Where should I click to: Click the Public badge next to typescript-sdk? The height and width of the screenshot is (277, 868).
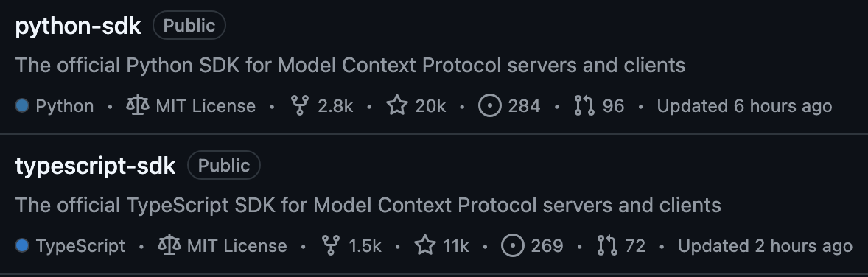(x=224, y=165)
